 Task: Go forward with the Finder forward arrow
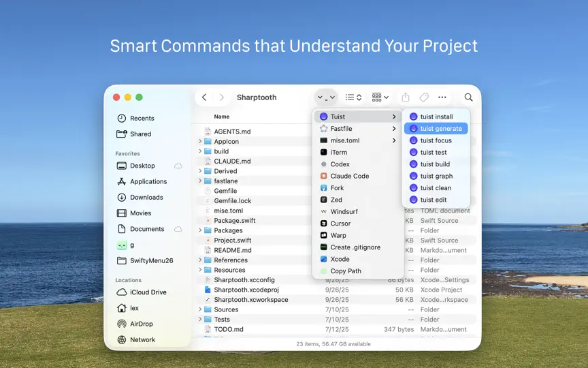click(x=222, y=97)
